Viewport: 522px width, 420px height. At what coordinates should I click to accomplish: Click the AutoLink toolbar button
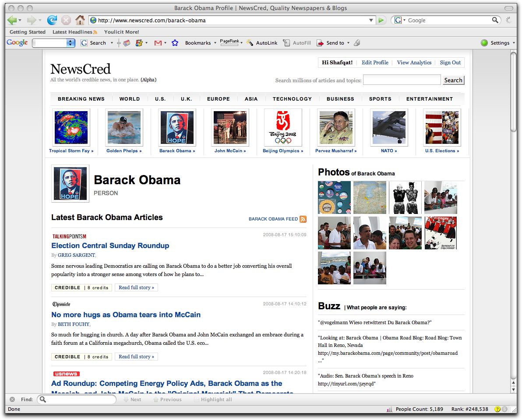262,43
